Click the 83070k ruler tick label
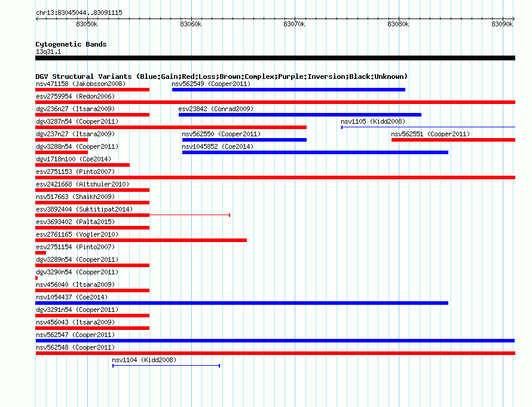Image resolution: width=532 pixels, height=407 pixels. 294,24
